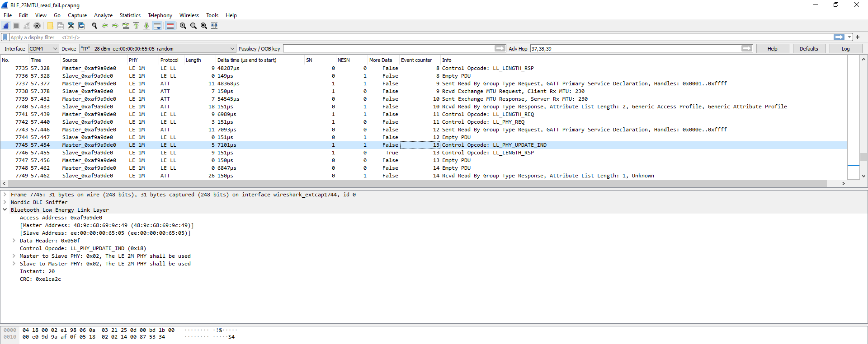The image size is (868, 344).
Task: Reset text to normal size
Action: tap(204, 26)
